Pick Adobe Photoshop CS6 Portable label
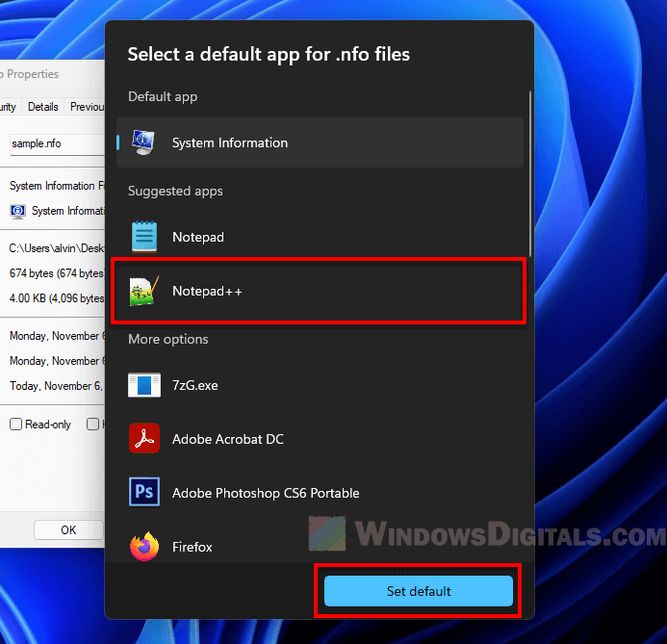This screenshot has width=667, height=644. pos(266,493)
